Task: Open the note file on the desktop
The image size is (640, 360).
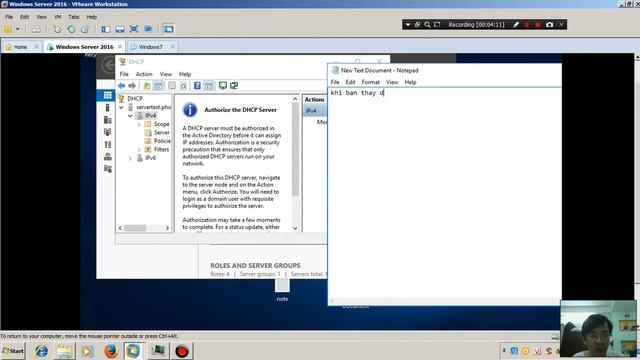Action: (282, 291)
